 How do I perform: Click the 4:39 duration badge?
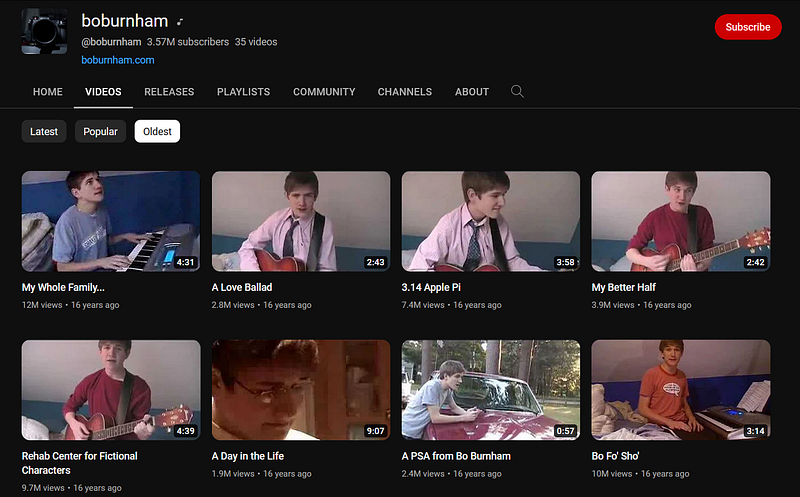coord(185,431)
